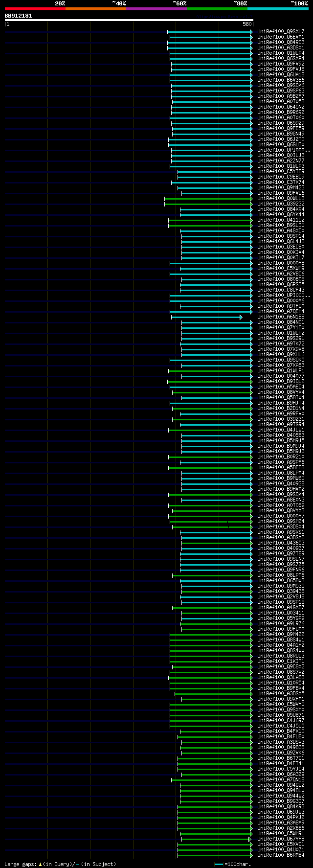The height and width of the screenshot is (868, 313).
Task: Select the UniRef100_C5XVQ1 label
Action: point(281,844)
